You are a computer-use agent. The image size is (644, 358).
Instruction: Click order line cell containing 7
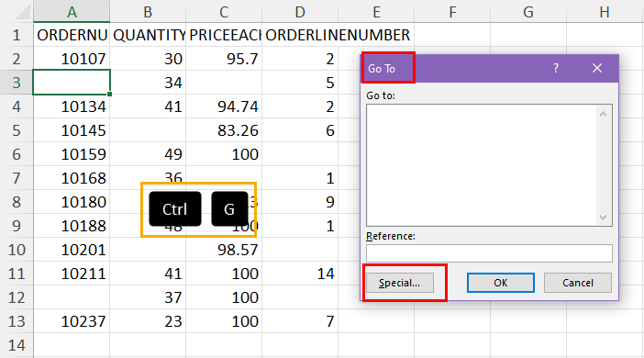(x=300, y=321)
